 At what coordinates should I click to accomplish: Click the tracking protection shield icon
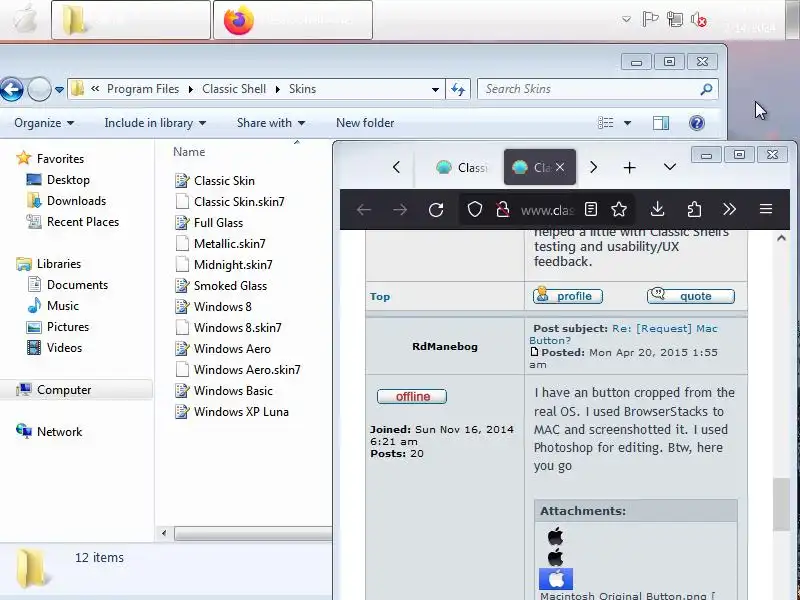point(474,209)
